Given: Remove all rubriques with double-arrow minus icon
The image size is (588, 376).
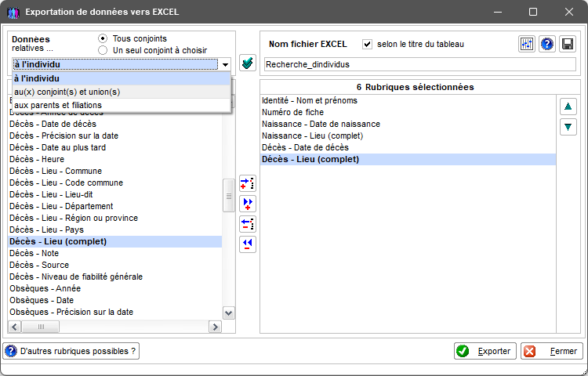Looking at the screenshot, I should click(248, 244).
